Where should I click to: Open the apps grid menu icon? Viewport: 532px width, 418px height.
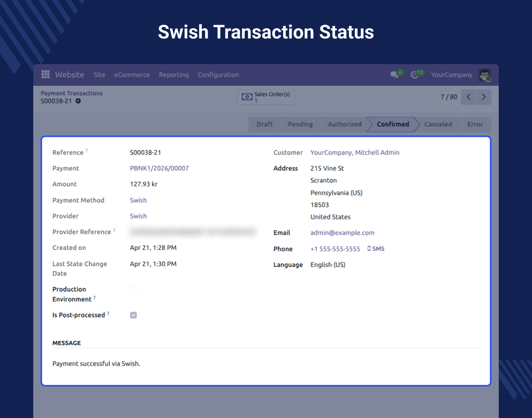pyautogui.click(x=46, y=74)
